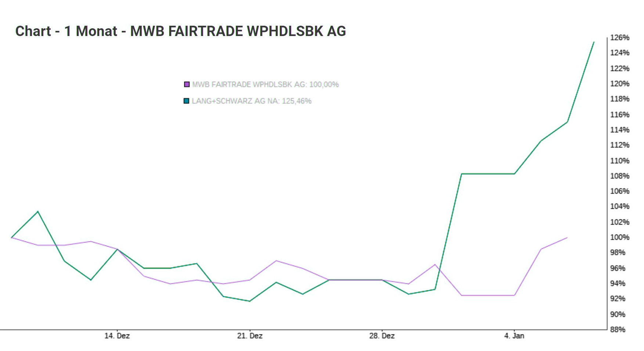Open the '28. Dez' date marker
This screenshot has height=351, width=644.
point(382,336)
